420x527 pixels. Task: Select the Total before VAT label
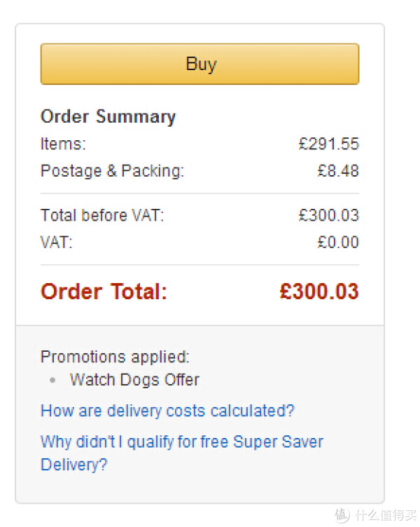point(102,215)
